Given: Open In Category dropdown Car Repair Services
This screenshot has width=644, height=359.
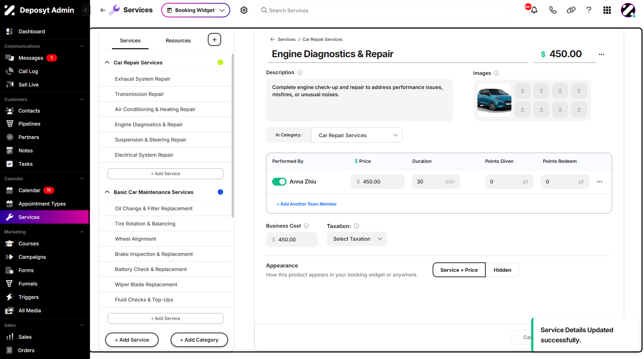Looking at the screenshot, I should click(x=357, y=135).
